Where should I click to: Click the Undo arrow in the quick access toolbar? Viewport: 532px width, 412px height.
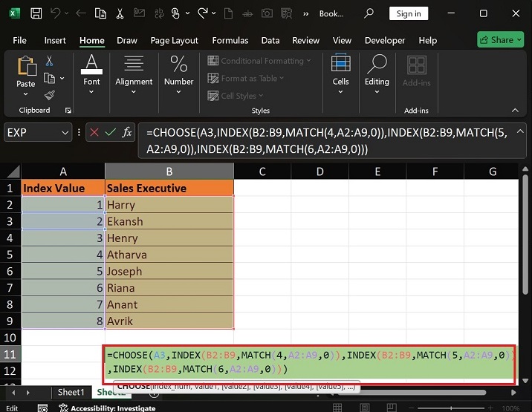56,13
